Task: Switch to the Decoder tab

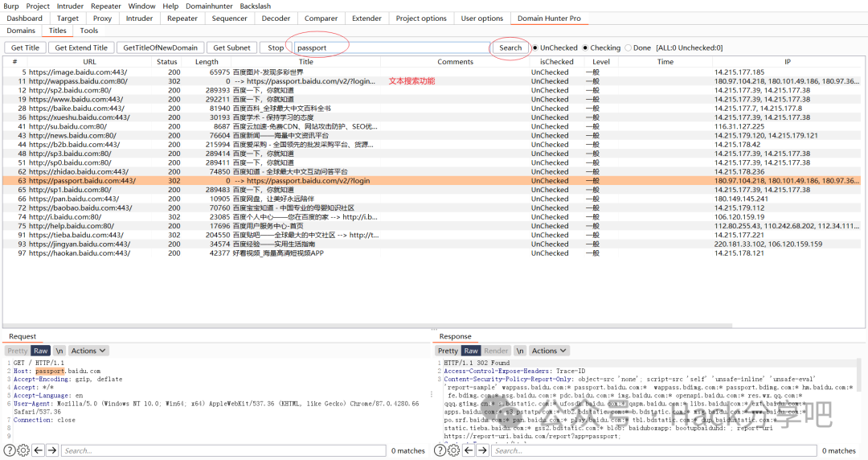Action: coord(276,18)
